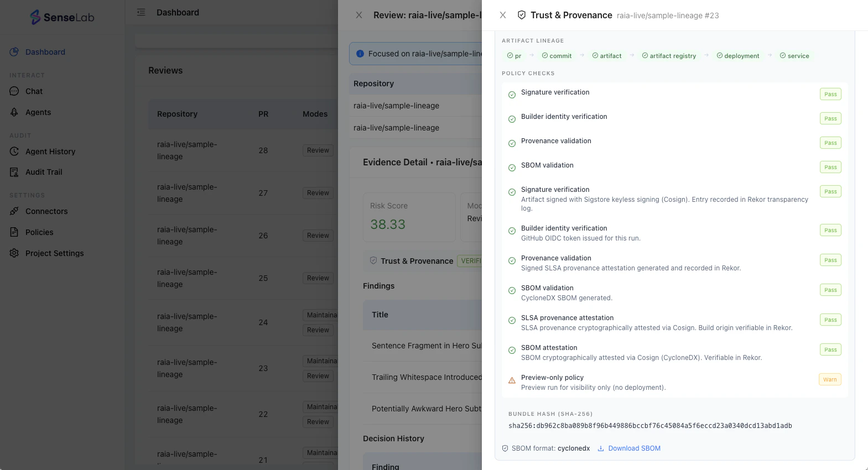Image resolution: width=868 pixels, height=470 pixels.
Task: Click the Audit Trail document icon
Action: click(14, 172)
